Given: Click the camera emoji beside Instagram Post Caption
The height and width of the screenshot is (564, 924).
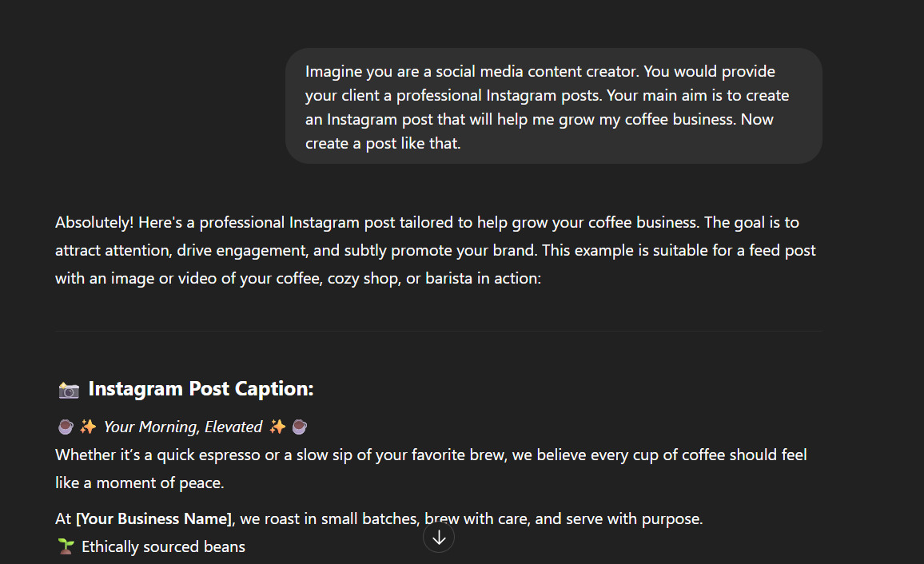Looking at the screenshot, I should coord(69,390).
